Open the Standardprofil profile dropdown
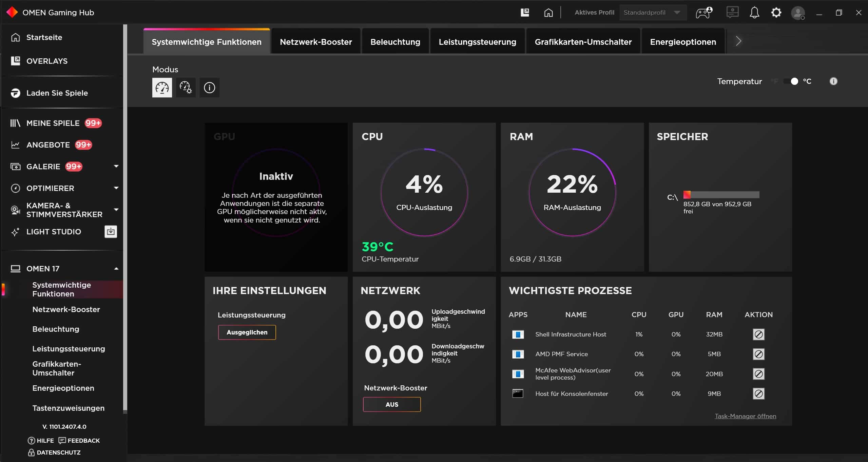Screen dimensions: 868x462 pyautogui.click(x=653, y=13)
